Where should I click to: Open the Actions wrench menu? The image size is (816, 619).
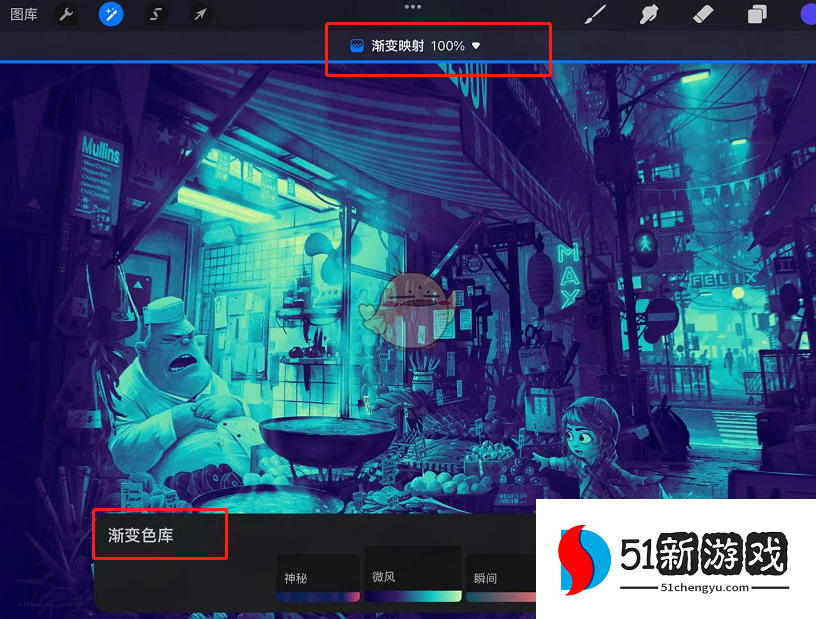tap(66, 14)
